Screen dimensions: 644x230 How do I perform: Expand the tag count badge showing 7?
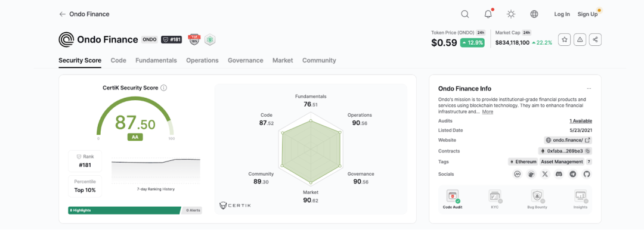(589, 162)
